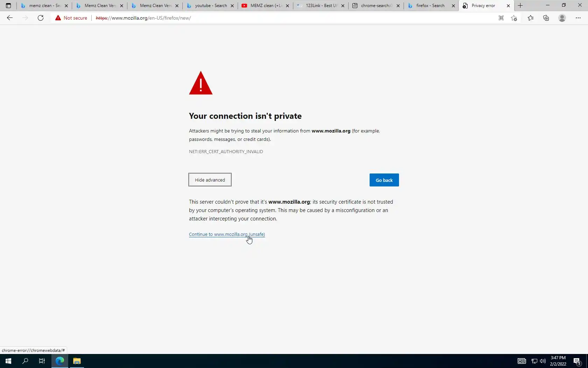The width and height of the screenshot is (588, 368).
Task: Open the tab actions menu icon
Action: pos(8,6)
